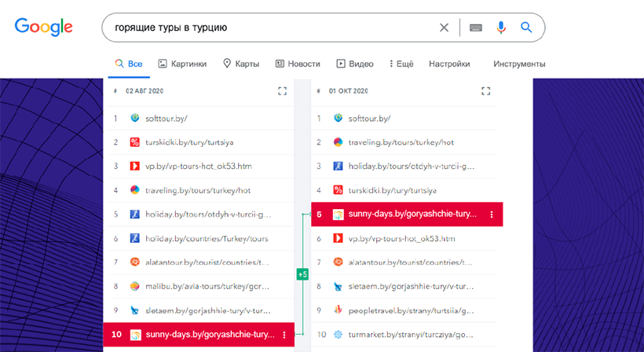Click the Google logo
Image resolution: width=644 pixels, height=352 pixels.
(x=43, y=27)
